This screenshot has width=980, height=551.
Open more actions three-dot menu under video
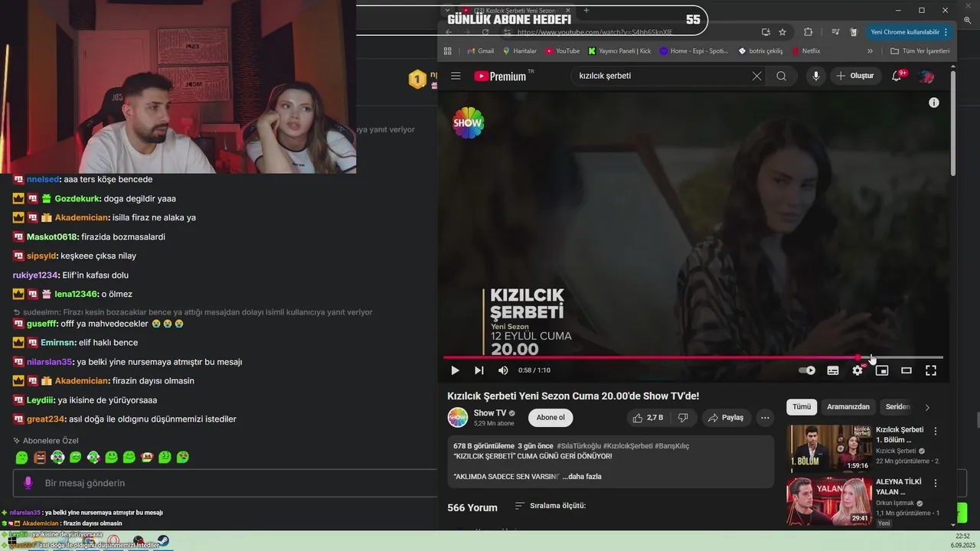765,417
